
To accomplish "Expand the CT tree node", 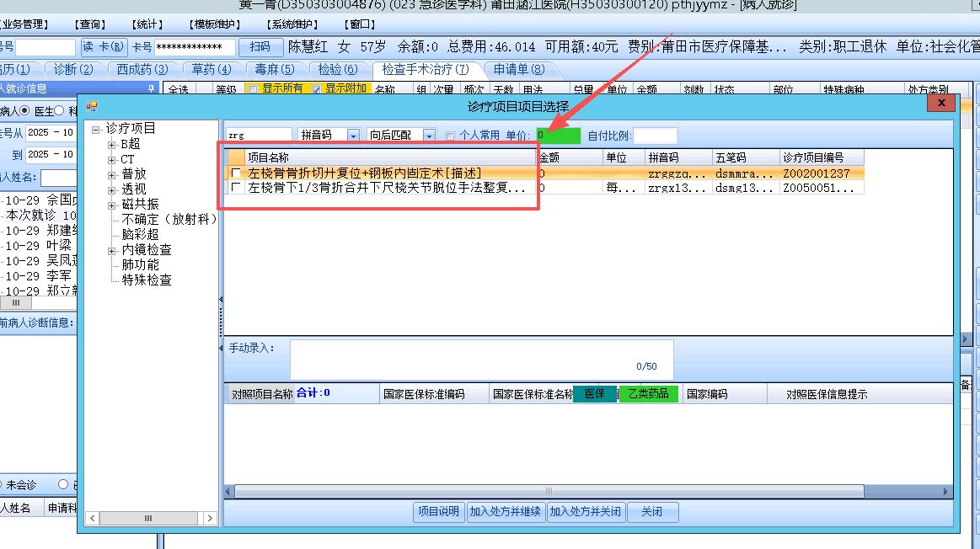I will tap(112, 160).
